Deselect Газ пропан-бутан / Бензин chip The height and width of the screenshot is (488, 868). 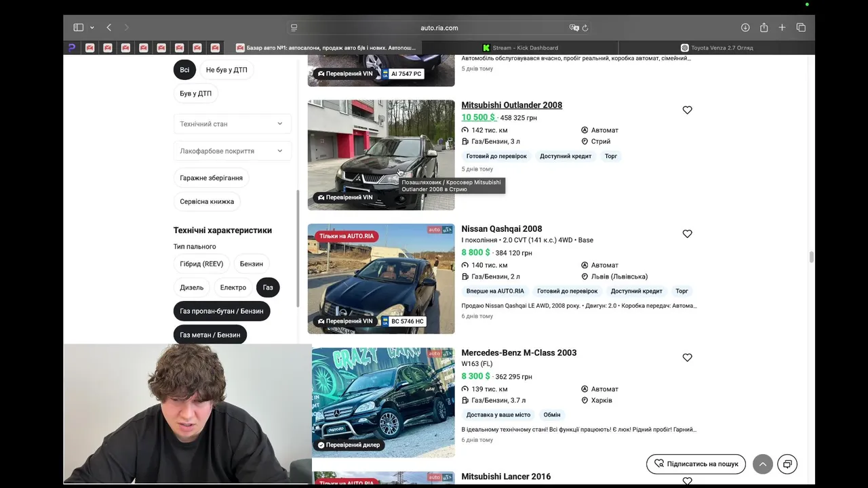pyautogui.click(x=222, y=312)
